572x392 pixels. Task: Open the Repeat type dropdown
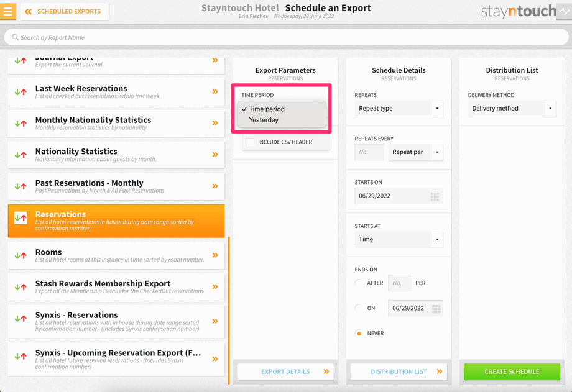click(x=399, y=109)
